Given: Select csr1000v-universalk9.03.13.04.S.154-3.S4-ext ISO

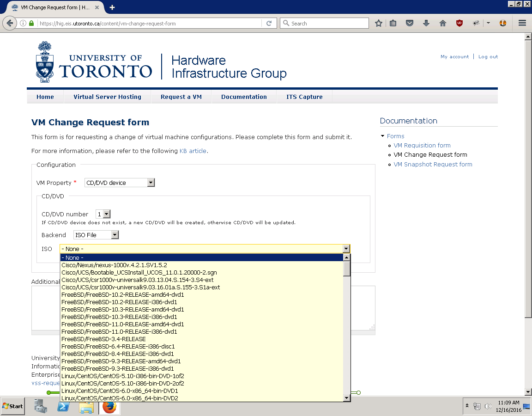Looking at the screenshot, I should (x=201, y=280).
